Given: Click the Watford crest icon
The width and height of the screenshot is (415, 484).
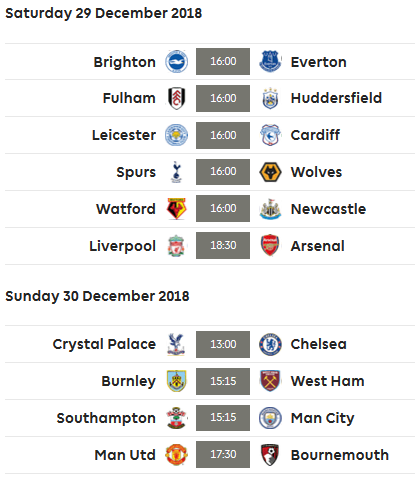Looking at the screenshot, I should coord(176,209).
